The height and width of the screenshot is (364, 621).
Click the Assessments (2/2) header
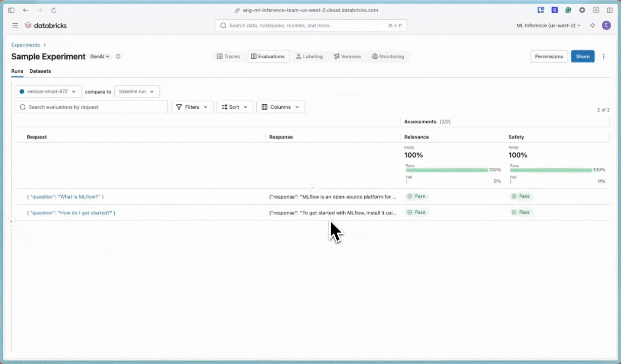click(427, 122)
